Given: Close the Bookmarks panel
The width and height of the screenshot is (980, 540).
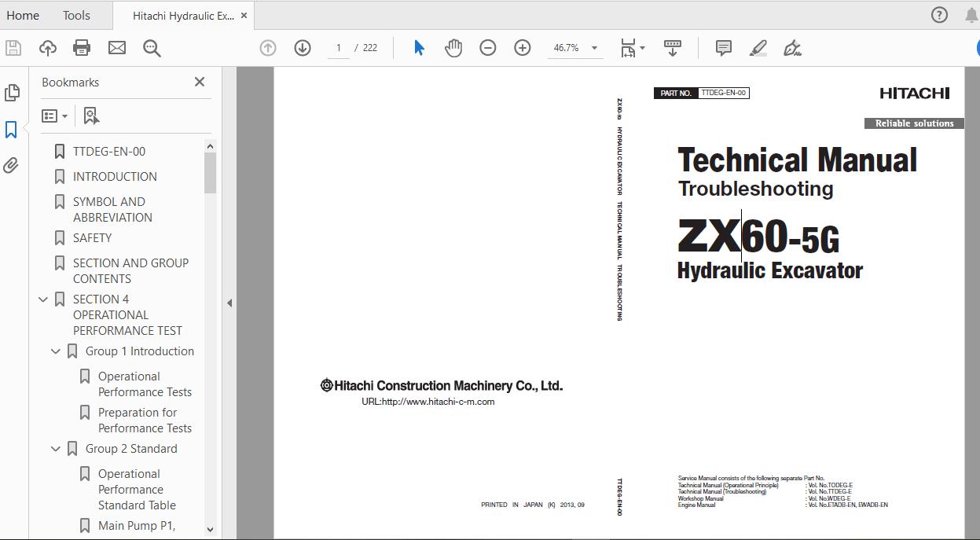Looking at the screenshot, I should (x=200, y=82).
